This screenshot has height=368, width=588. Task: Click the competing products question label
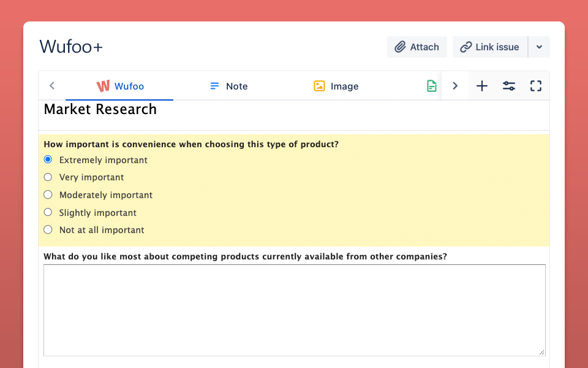[245, 256]
